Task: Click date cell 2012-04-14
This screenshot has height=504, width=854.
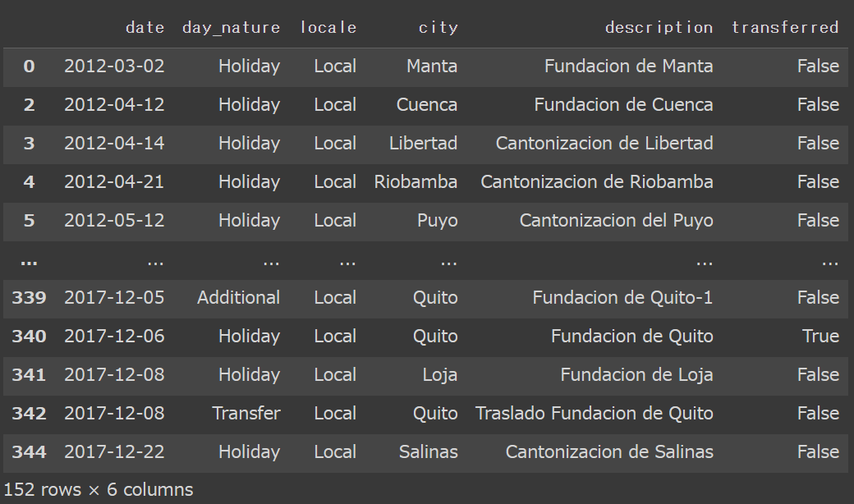Action: pyautogui.click(x=114, y=144)
